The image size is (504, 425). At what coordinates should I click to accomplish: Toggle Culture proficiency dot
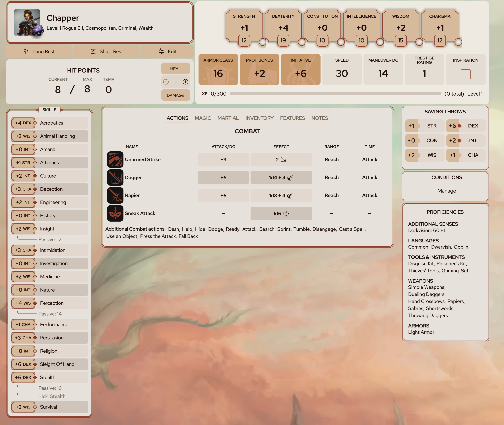[x=35, y=176]
